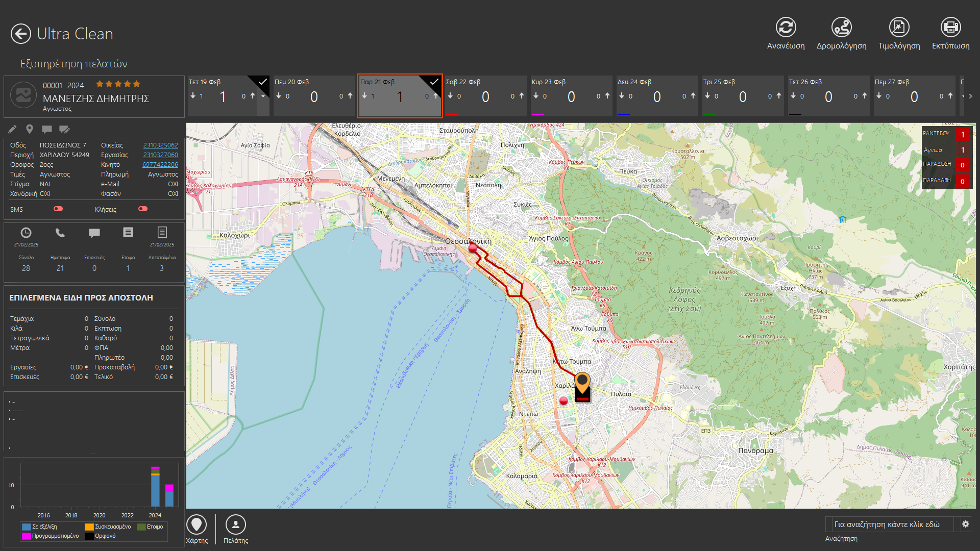Click the red ΠΑΡΑΔΟΣΗ count swatch

pos(962,165)
